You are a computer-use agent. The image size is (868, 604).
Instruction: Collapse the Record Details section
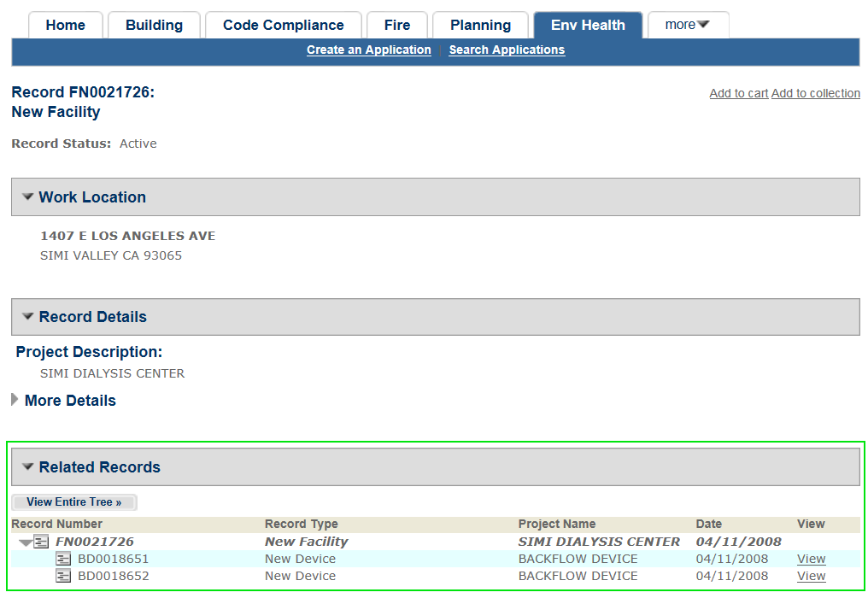click(28, 317)
